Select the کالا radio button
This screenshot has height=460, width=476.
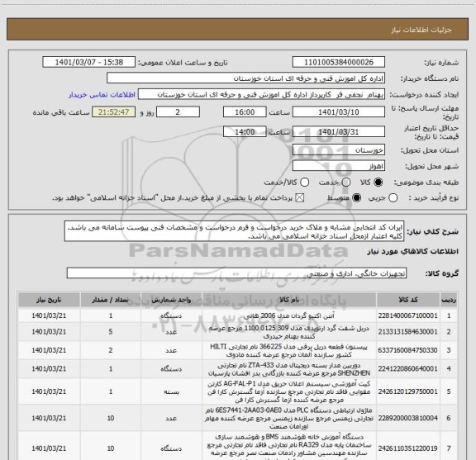(x=378, y=183)
